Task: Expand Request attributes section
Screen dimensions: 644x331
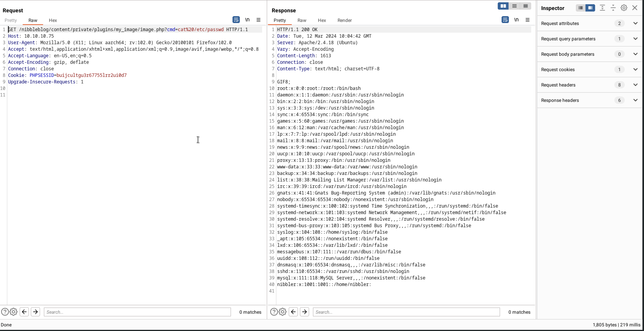Action: click(635, 23)
